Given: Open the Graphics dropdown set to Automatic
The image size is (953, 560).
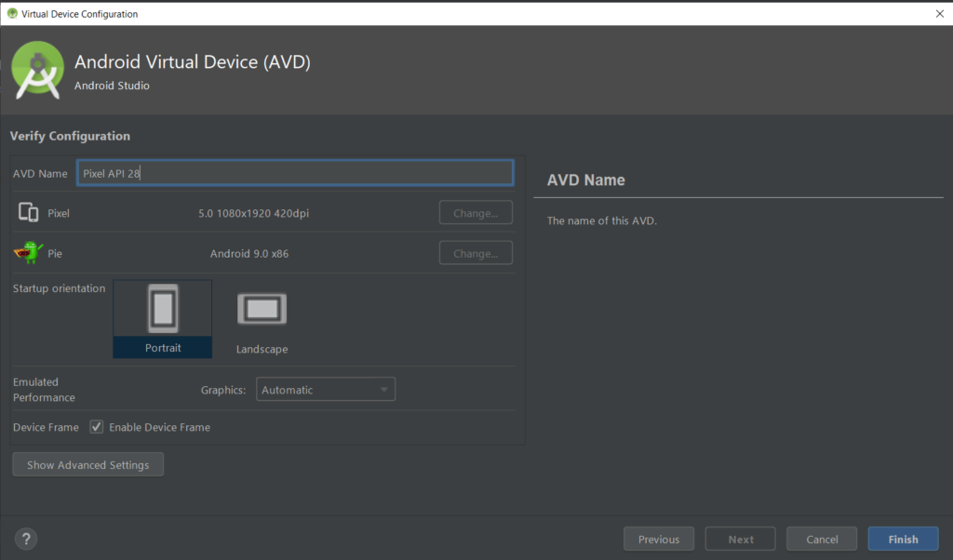Looking at the screenshot, I should coord(325,390).
